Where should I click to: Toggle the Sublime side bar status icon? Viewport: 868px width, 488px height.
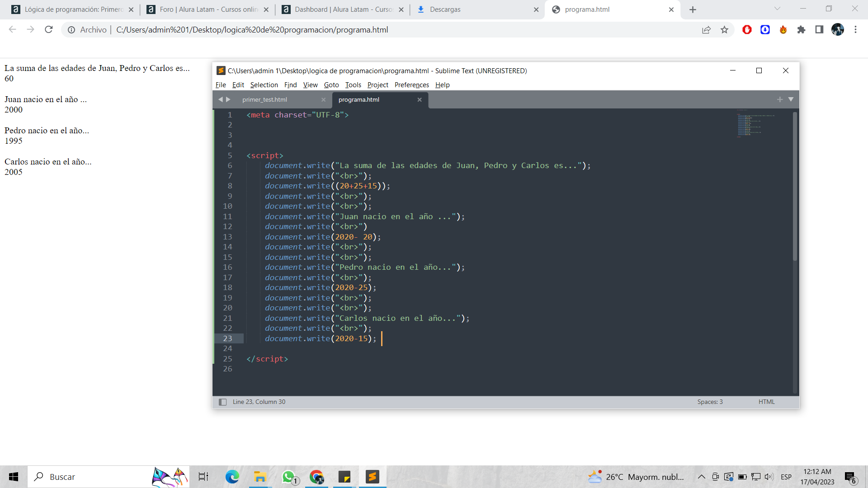[x=222, y=402]
